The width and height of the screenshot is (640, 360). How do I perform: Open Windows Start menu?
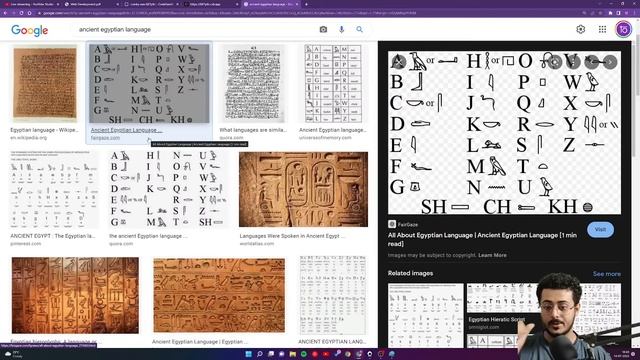[248, 354]
